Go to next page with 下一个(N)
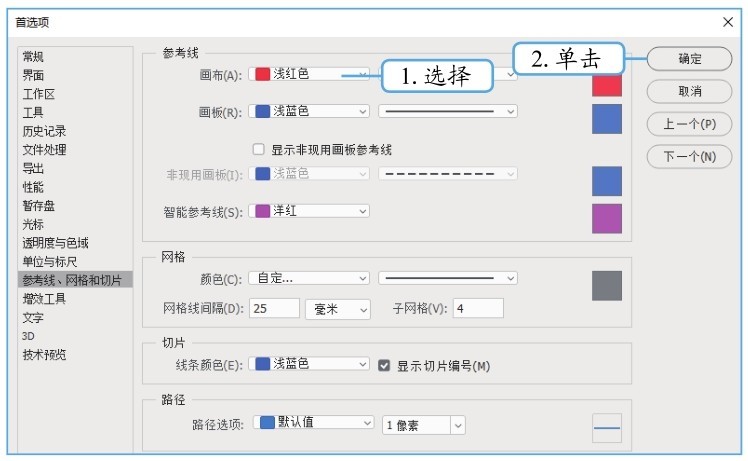This screenshot has width=748, height=461. click(689, 157)
